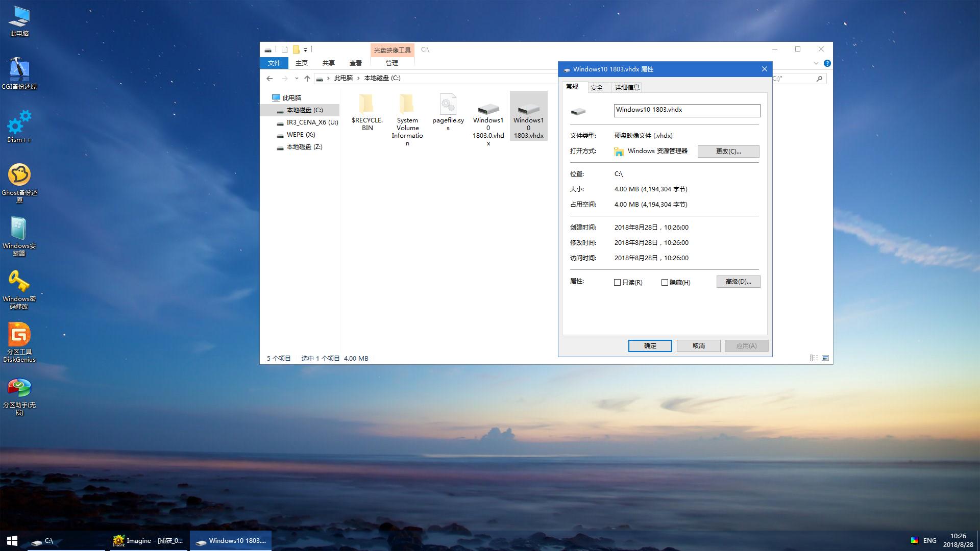The width and height of the screenshot is (980, 551).
Task: Open 分区助手(无损) desktop icon
Action: (x=19, y=396)
